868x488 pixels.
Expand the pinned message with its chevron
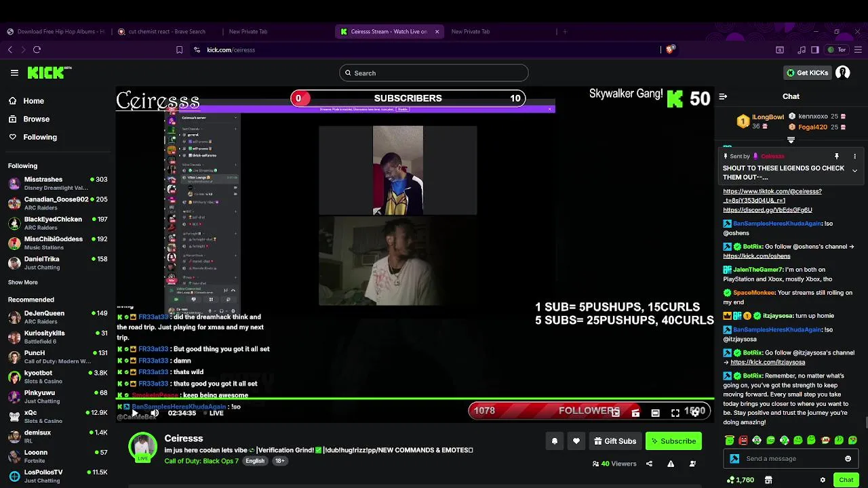coord(854,171)
